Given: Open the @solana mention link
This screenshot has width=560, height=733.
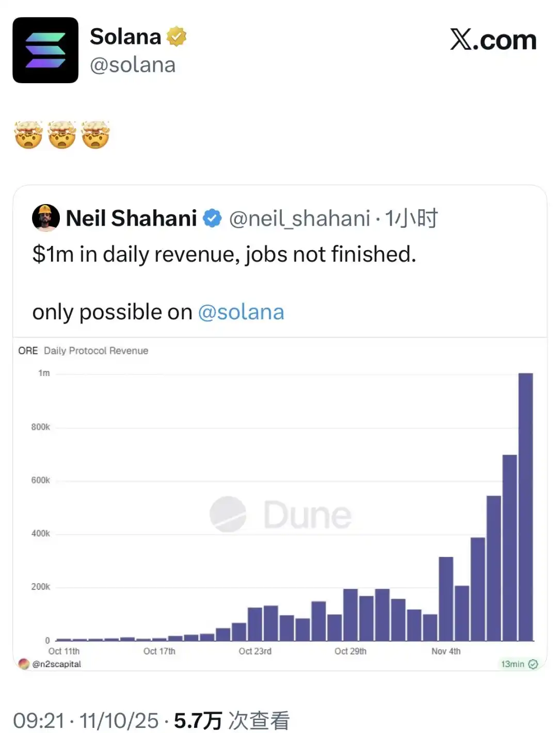Looking at the screenshot, I should [241, 313].
